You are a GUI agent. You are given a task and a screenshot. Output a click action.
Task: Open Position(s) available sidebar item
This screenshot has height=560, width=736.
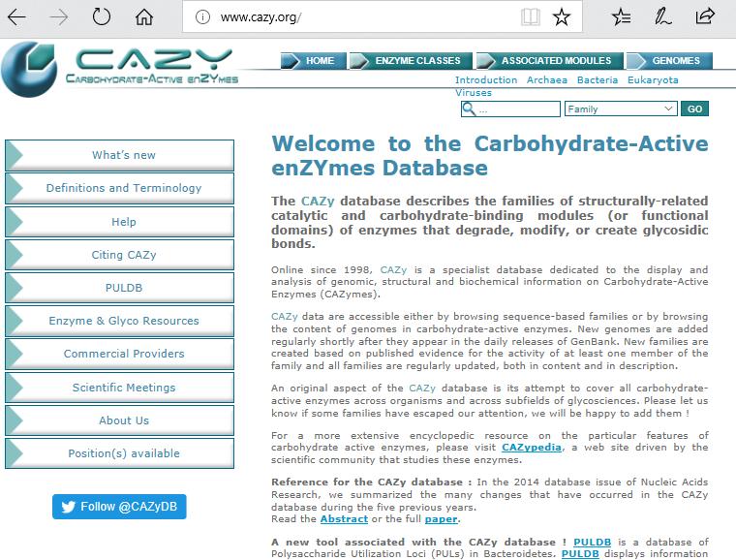(x=119, y=453)
